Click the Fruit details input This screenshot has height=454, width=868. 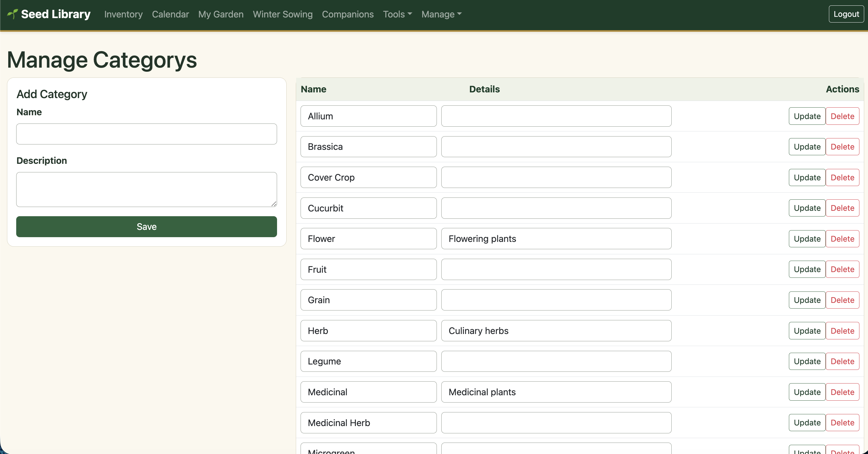(556, 270)
